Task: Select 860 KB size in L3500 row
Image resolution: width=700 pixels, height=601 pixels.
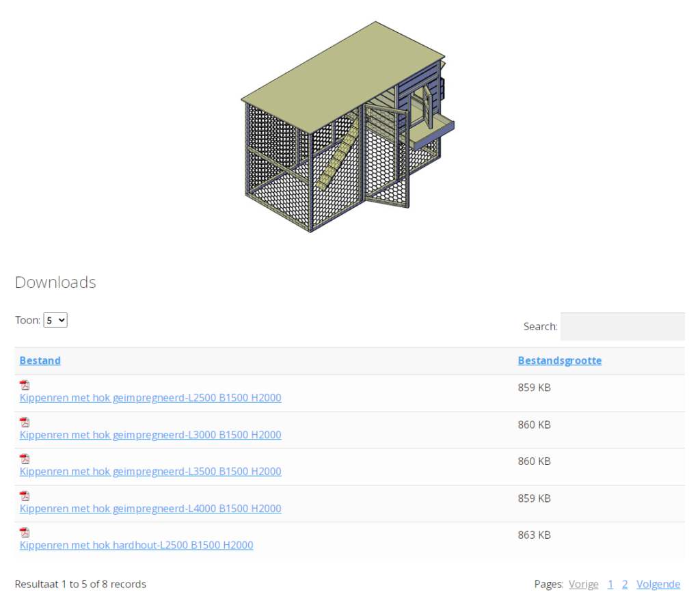Action: coord(535,462)
